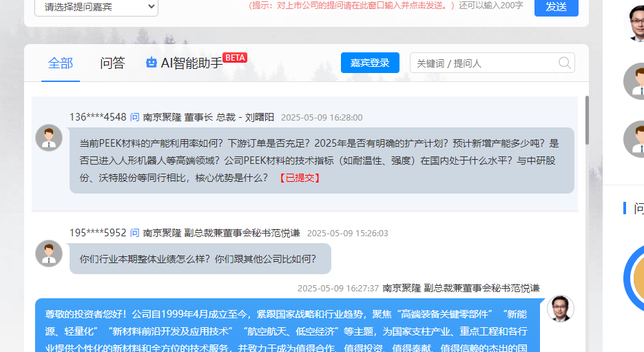644x352 pixels.
Task: Click the 问 label after 136****4548
Action: pos(134,118)
